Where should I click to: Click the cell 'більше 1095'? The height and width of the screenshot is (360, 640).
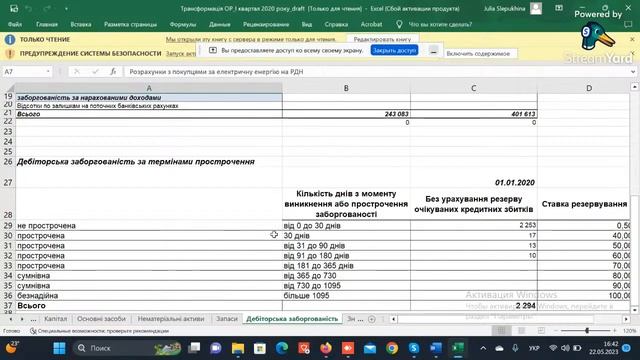(x=346, y=296)
